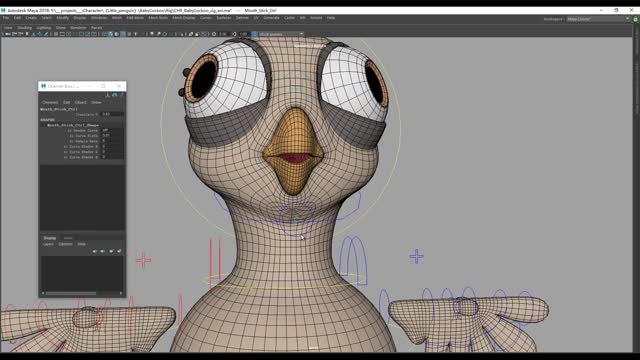The image size is (640, 360).
Task: Open the File menu
Action: tap(6, 18)
